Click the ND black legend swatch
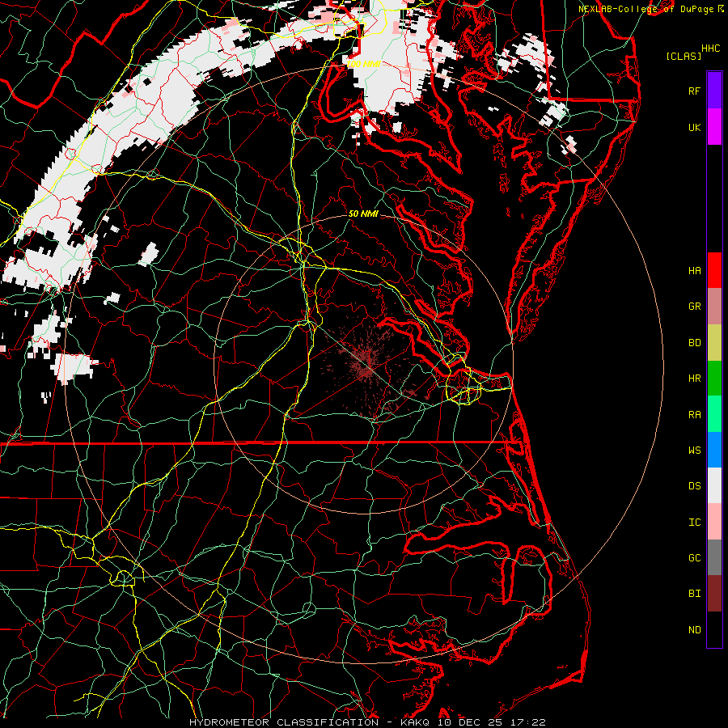Screen dimensions: 728x728 coord(714,629)
